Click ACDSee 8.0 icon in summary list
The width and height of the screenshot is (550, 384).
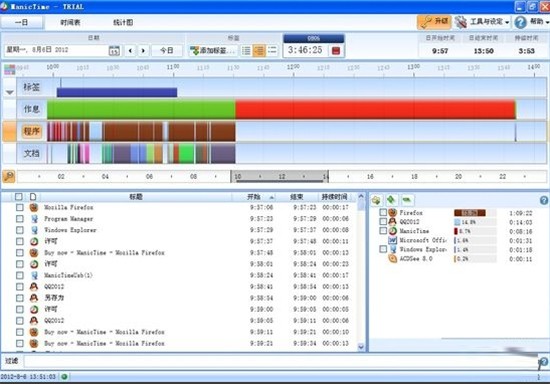coord(393,258)
